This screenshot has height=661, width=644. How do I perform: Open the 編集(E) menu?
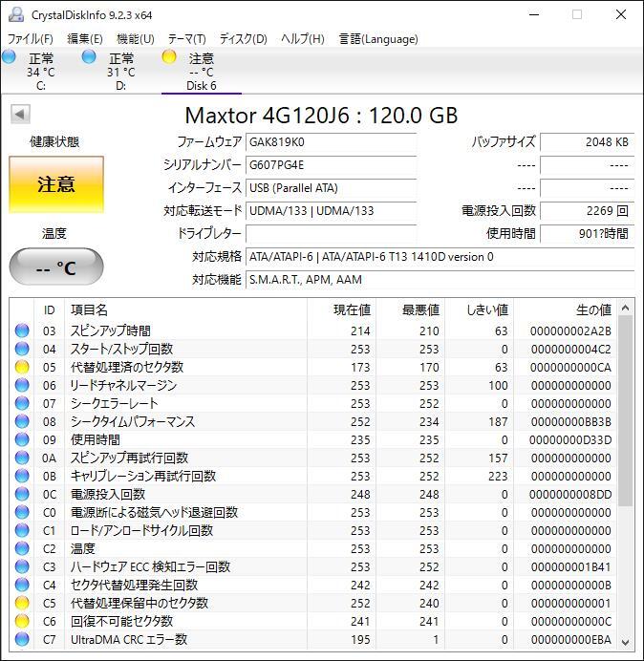coord(85,39)
